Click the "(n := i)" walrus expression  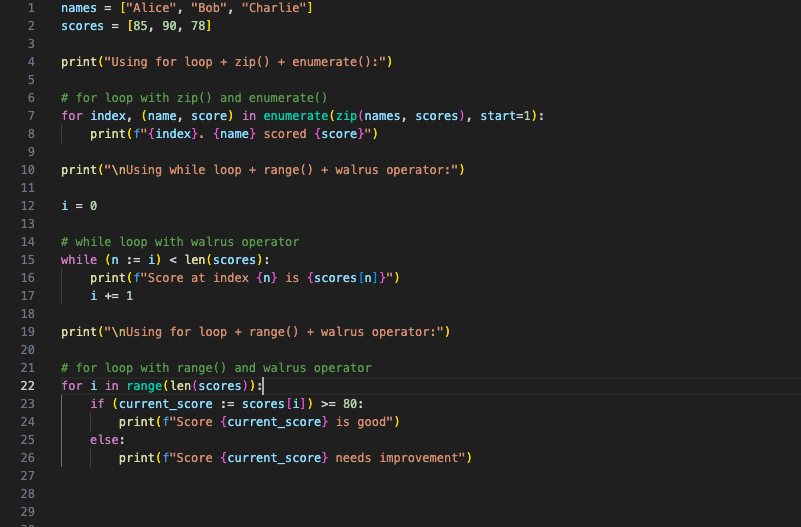133,260
